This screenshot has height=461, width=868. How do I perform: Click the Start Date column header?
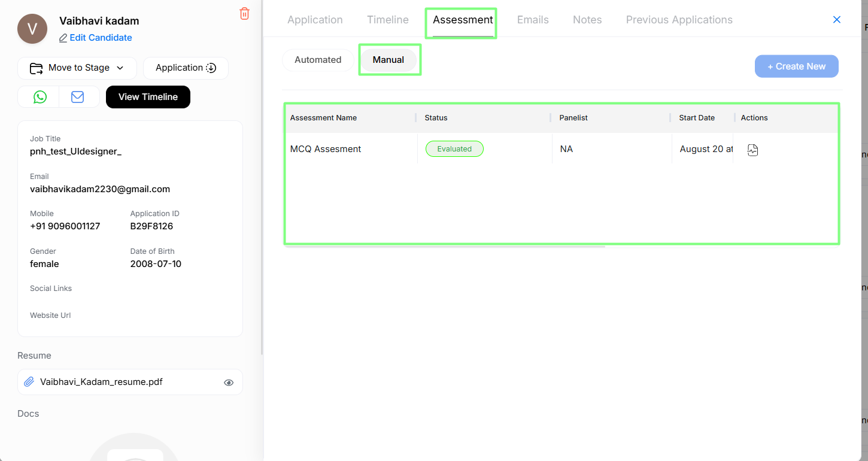coord(697,118)
